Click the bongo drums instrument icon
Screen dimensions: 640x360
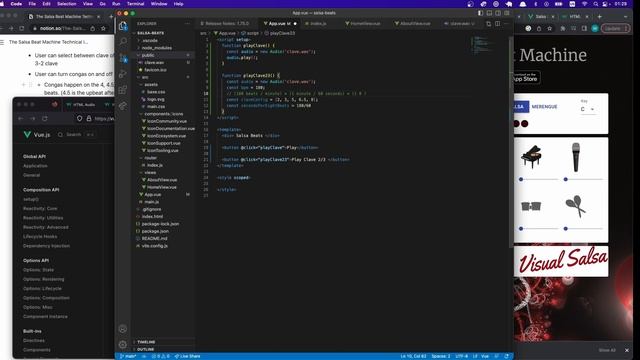tap(531, 207)
